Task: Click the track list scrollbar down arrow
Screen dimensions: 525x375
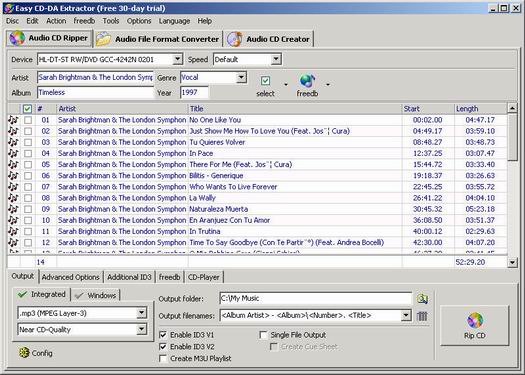Action: 512,262
